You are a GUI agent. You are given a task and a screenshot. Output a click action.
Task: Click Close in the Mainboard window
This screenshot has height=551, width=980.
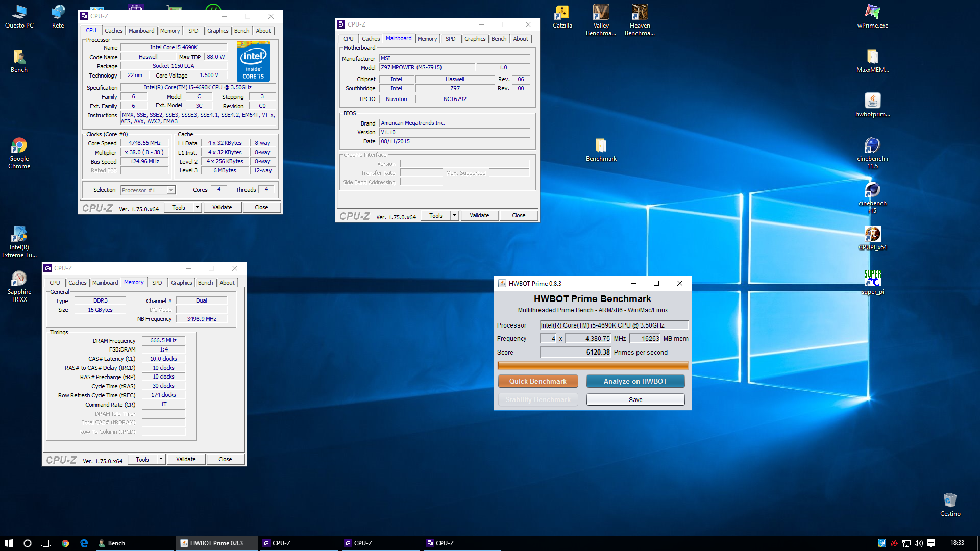[x=519, y=215]
